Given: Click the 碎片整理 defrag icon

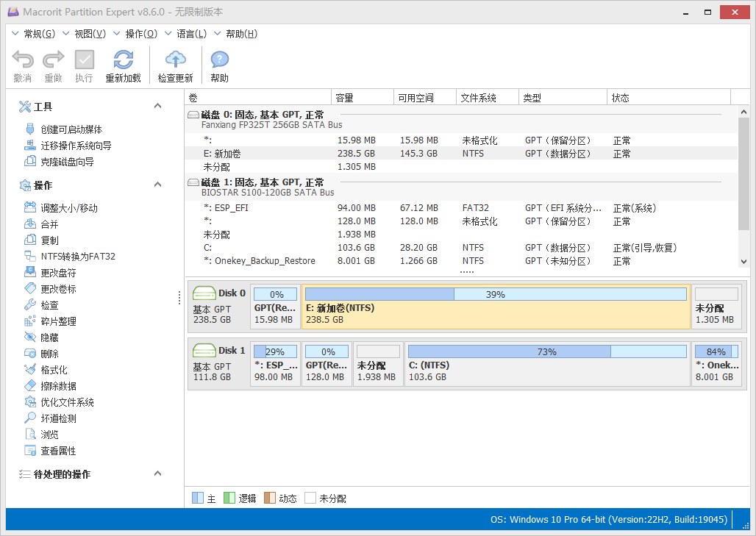Looking at the screenshot, I should coord(30,321).
